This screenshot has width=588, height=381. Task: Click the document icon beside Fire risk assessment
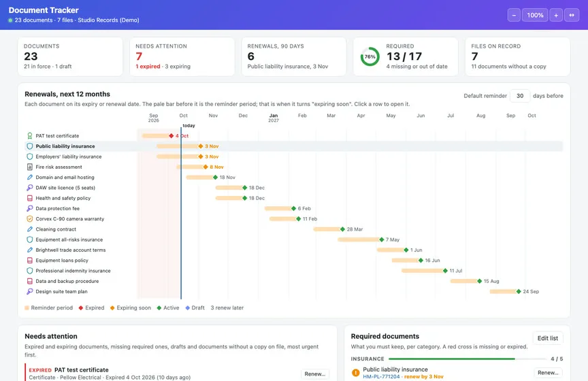coord(30,167)
